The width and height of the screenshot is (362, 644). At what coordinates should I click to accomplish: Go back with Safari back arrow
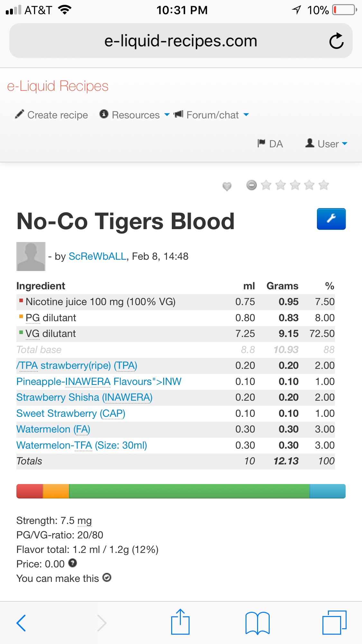click(21, 623)
